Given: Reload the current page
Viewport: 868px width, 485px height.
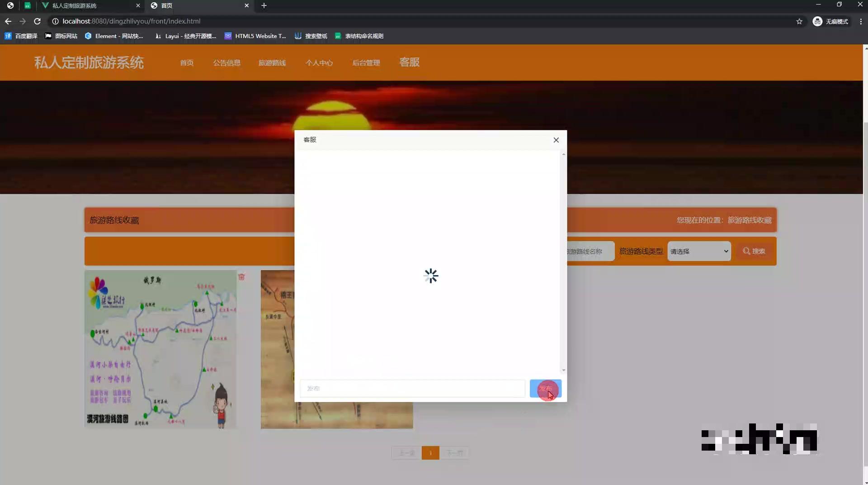Looking at the screenshot, I should tap(38, 21).
